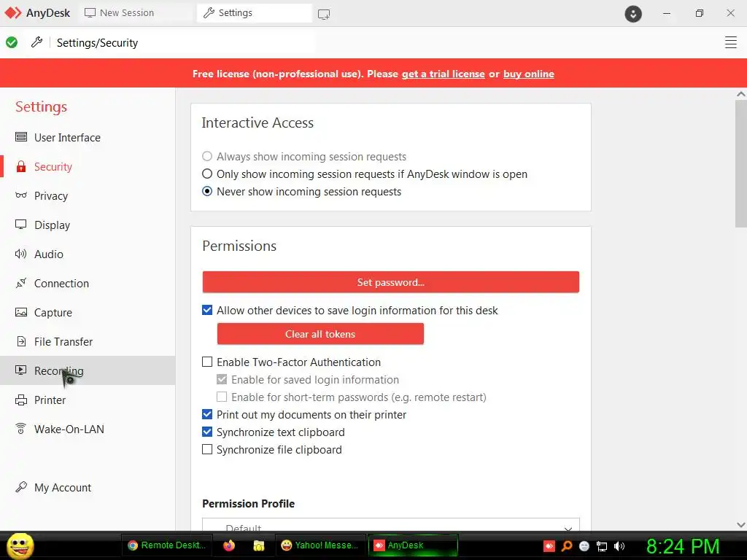Uncheck Synchronize text clipboard
The height and width of the screenshot is (560, 747).
(x=207, y=432)
